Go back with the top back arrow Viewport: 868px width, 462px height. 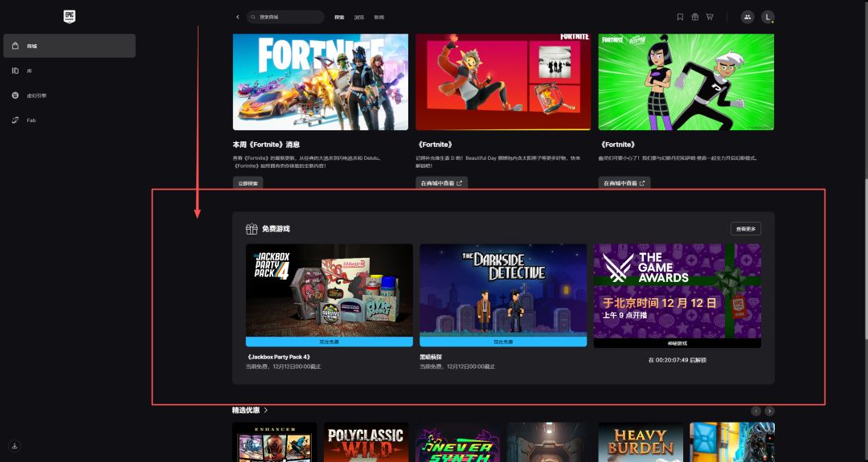tap(238, 17)
